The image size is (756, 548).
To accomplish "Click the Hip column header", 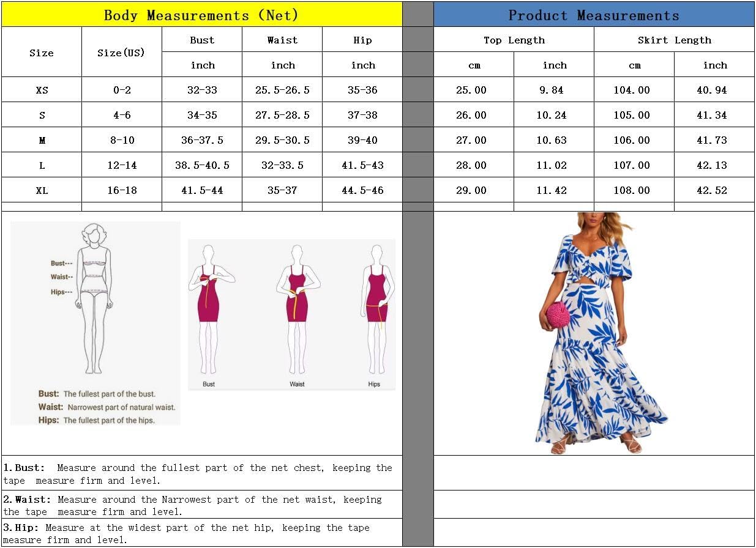I will coord(362,40).
